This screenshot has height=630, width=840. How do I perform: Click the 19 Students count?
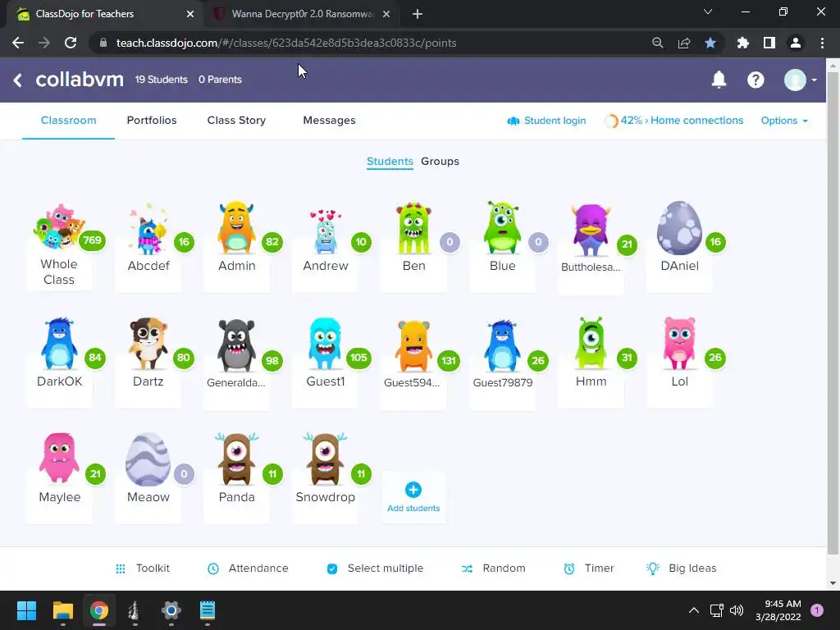coord(162,80)
